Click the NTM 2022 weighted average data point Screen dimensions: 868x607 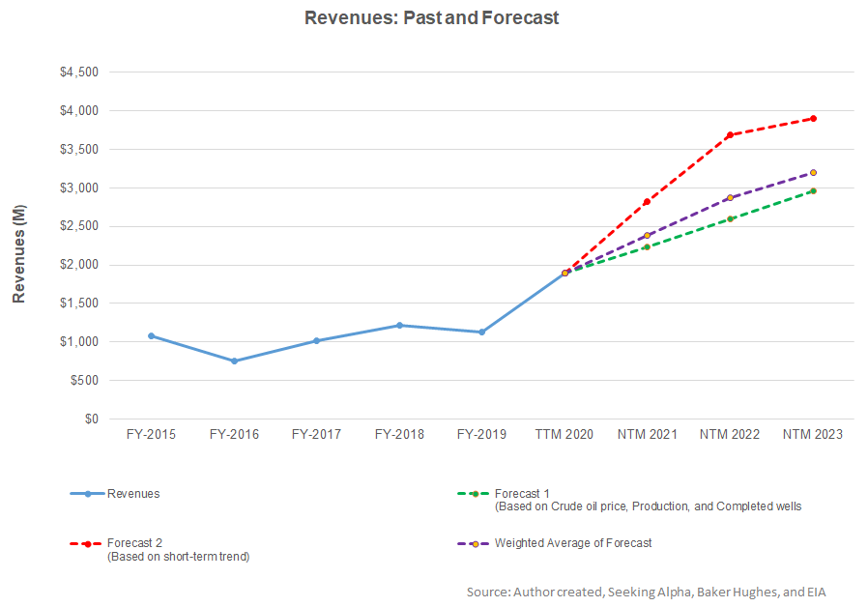730,197
